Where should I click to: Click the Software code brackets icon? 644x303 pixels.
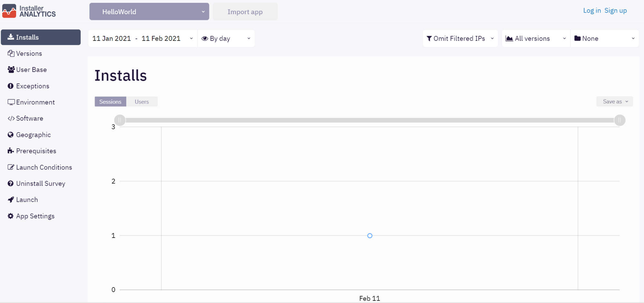(x=11, y=118)
